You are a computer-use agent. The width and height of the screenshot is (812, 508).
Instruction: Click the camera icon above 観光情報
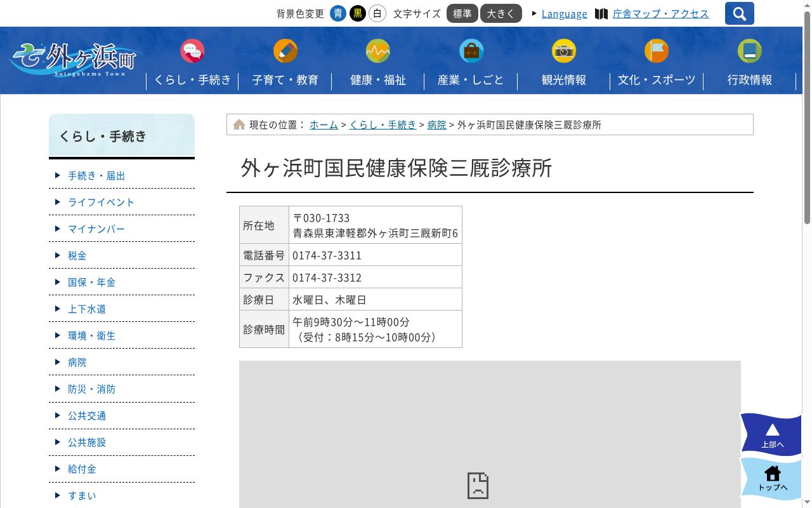(x=564, y=51)
